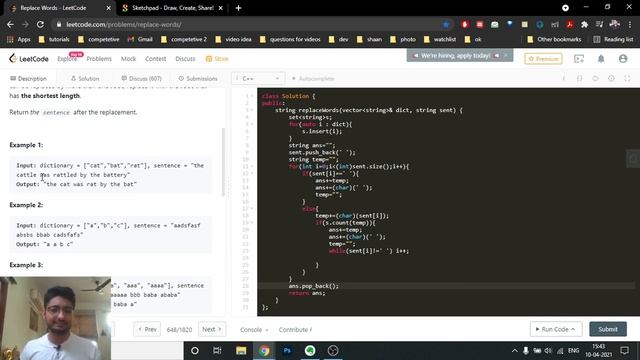This screenshot has height=360, width=640.
Task: Dismiss the hiring banner
Action: [x=506, y=55]
